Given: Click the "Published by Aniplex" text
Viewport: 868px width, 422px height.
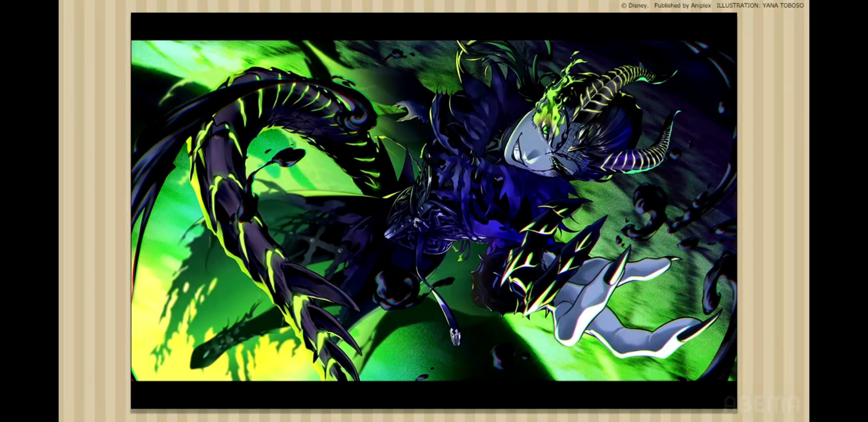Looking at the screenshot, I should click(x=683, y=6).
